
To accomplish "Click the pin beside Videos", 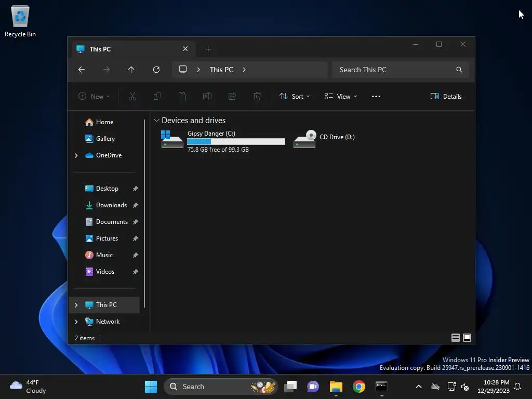I will pyautogui.click(x=136, y=272).
